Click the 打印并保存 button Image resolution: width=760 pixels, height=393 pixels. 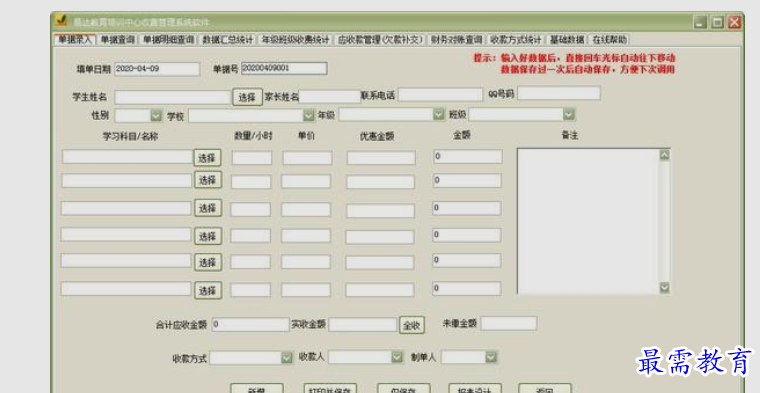pos(330,389)
